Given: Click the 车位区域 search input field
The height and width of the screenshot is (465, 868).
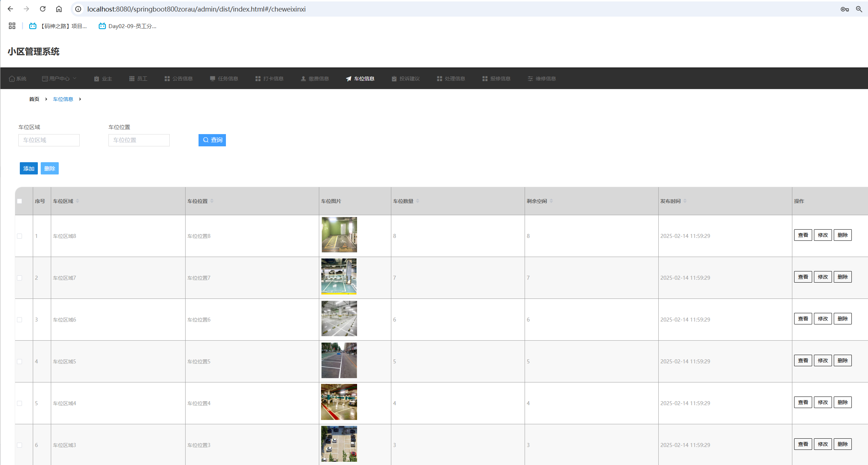Looking at the screenshot, I should click(49, 140).
